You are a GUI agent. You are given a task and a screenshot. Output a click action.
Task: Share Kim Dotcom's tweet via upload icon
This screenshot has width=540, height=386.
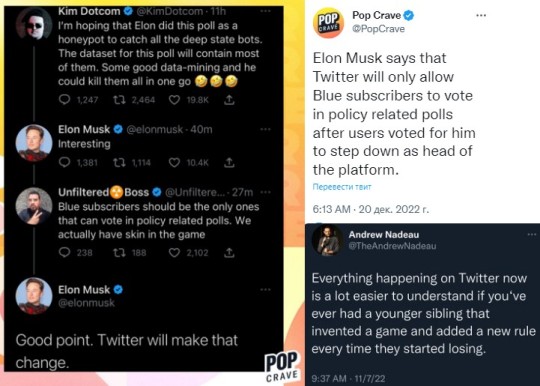click(x=229, y=100)
